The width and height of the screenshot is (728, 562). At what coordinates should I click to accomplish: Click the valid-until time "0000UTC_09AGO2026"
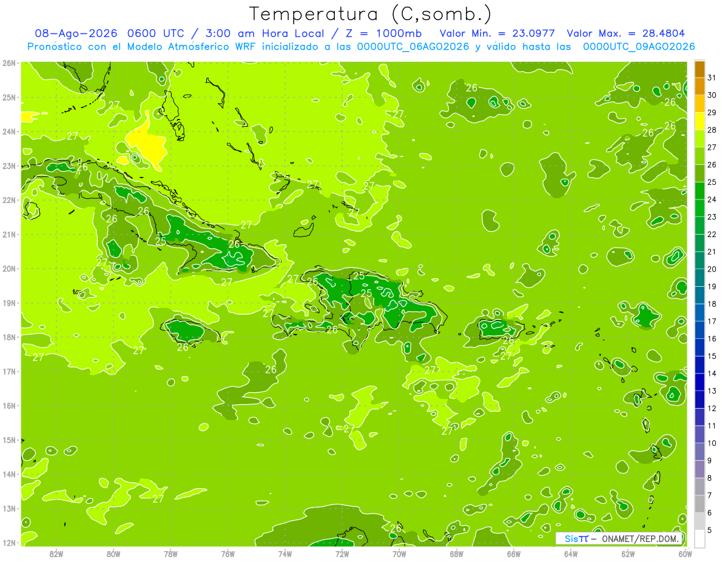pos(639,47)
